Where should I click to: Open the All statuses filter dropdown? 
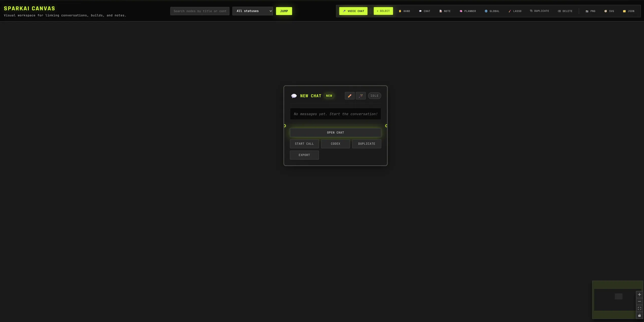coord(253,11)
